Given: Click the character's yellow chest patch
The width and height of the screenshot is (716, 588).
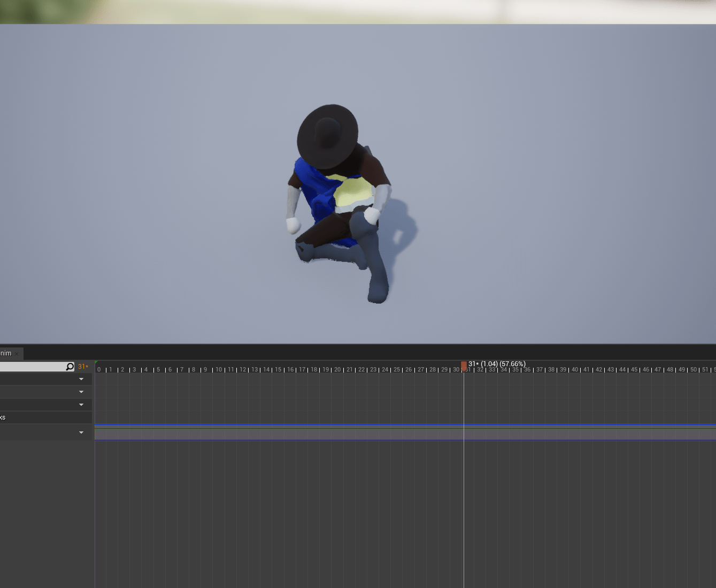Looking at the screenshot, I should (352, 191).
